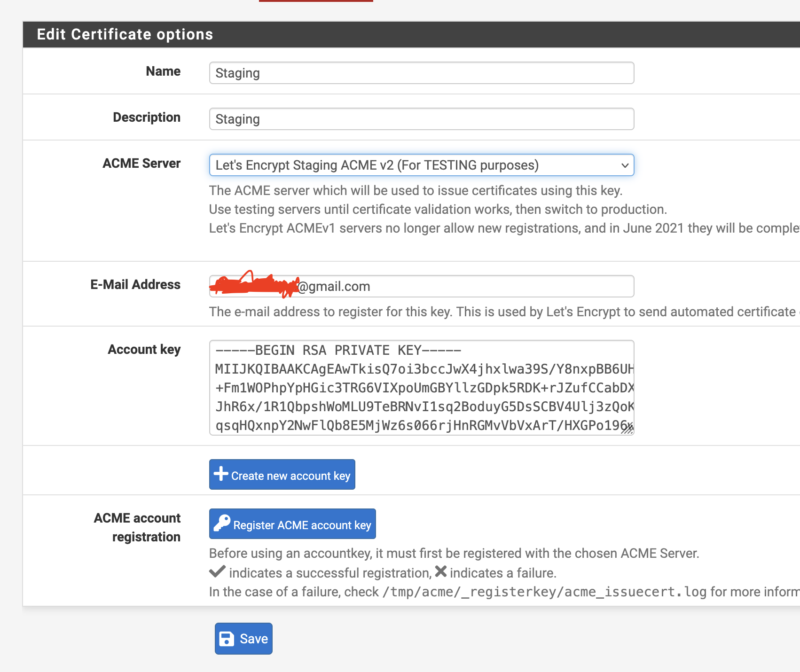
Task: Click the Save button
Action: [243, 638]
